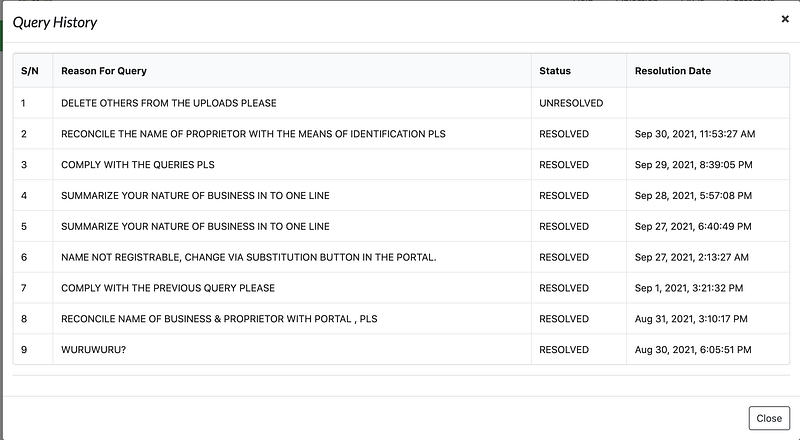Select the COMPLY WITH THE PREVIOUS QUERY row
This screenshot has width=800, height=440.
click(x=168, y=288)
